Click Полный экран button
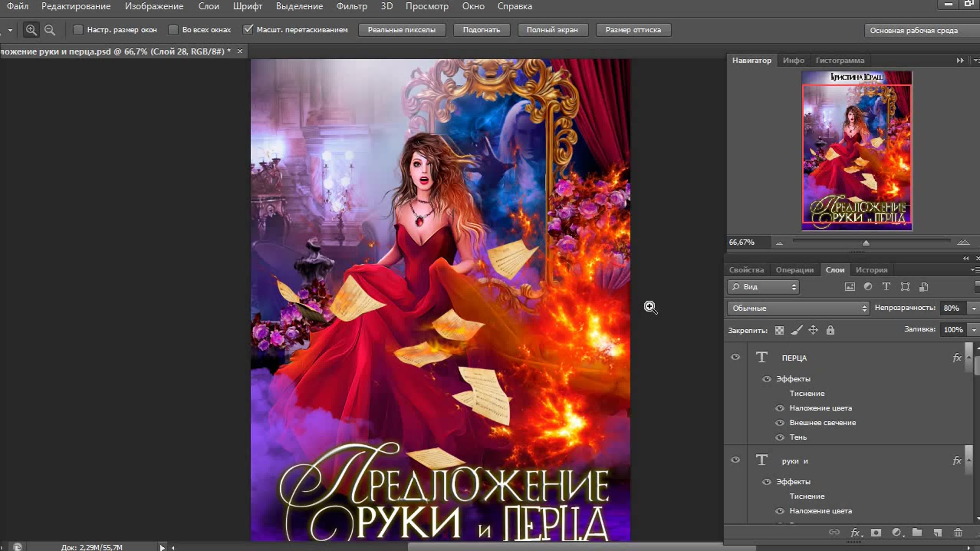This screenshot has width=980, height=551. (552, 30)
